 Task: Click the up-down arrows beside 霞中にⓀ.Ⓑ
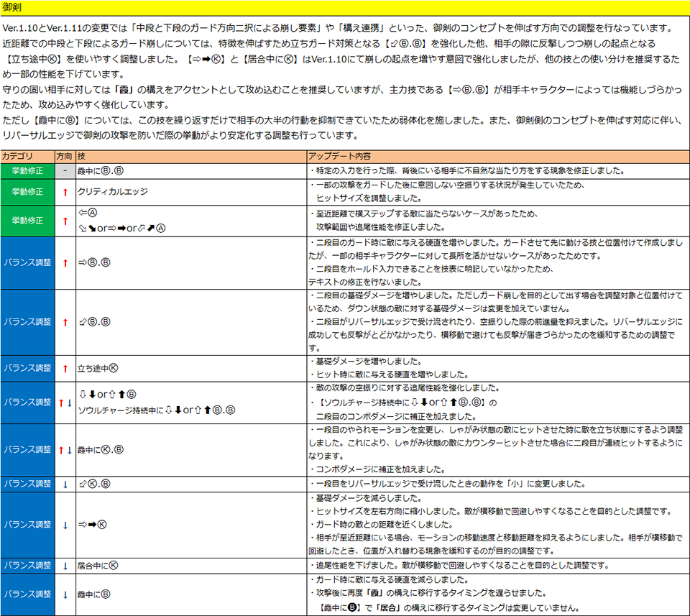coord(65,450)
